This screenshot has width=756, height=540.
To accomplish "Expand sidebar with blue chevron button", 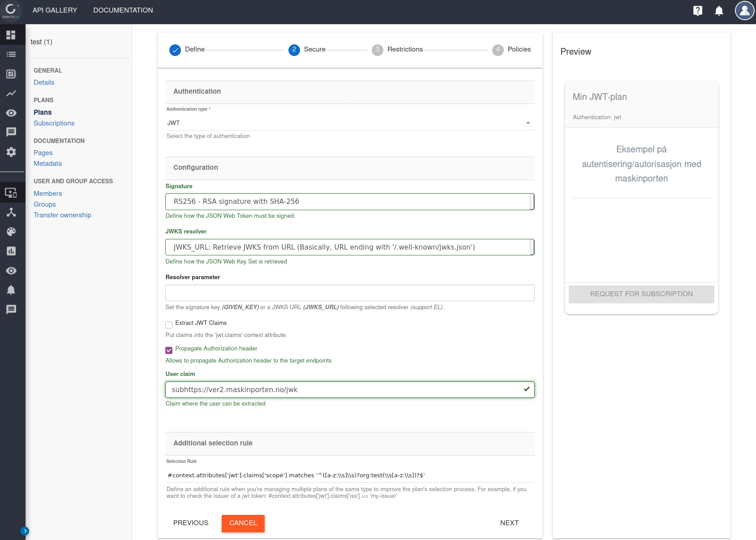I will 25,531.
